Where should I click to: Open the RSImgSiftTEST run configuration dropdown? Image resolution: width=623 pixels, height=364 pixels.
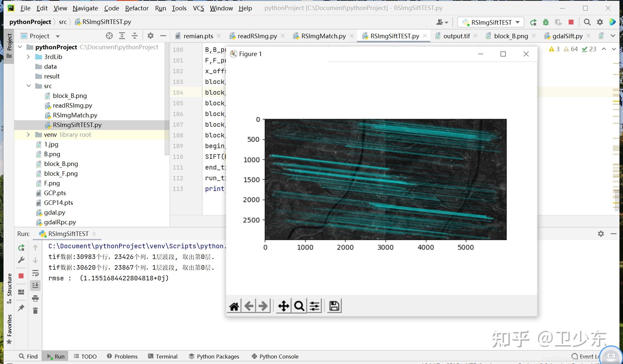[491, 22]
